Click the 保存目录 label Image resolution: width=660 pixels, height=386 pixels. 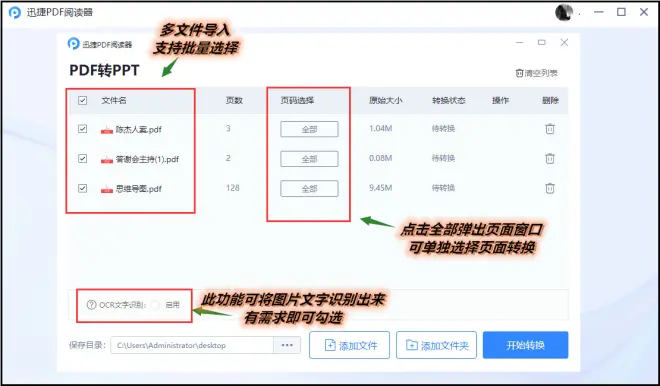tap(87, 345)
